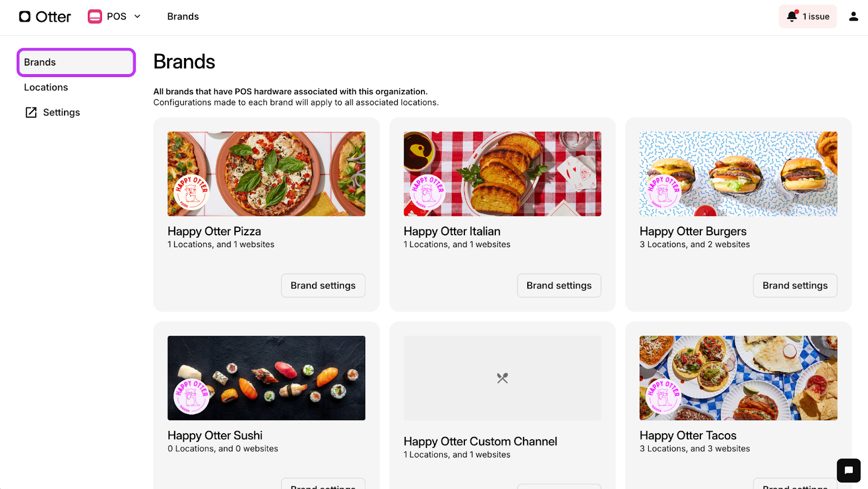868x489 pixels.
Task: Click the Brands page heading
Action: click(x=184, y=62)
